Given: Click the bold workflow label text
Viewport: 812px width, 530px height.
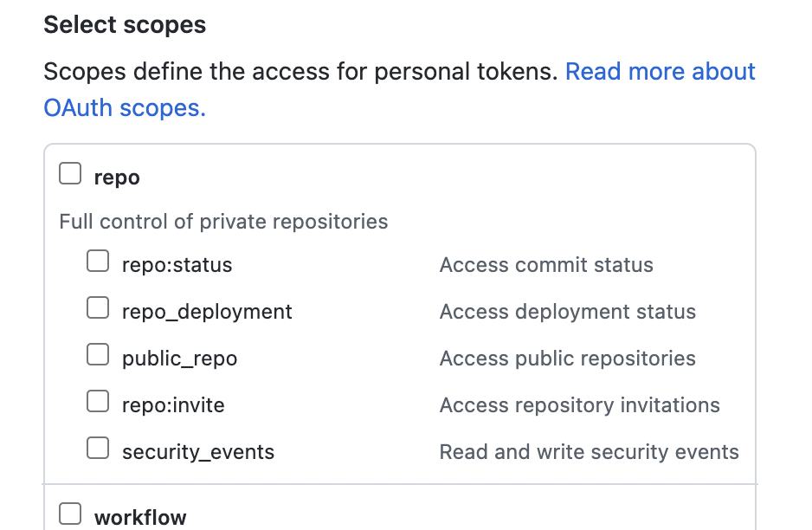Looking at the screenshot, I should coord(140,518).
